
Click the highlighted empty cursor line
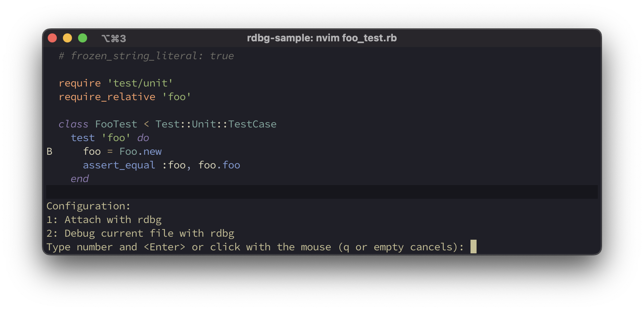click(x=322, y=192)
